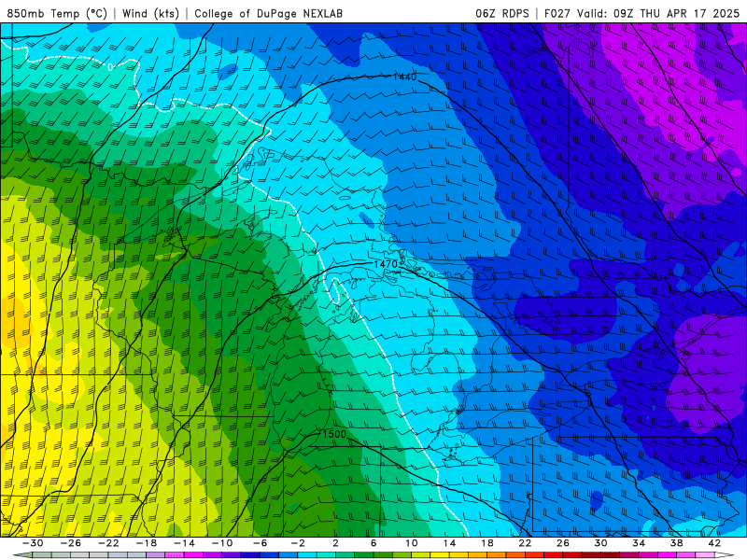747x560 pixels.
Task: Pick the cyan colorbar swatch from -2 to 0
Action: [x=307, y=555]
